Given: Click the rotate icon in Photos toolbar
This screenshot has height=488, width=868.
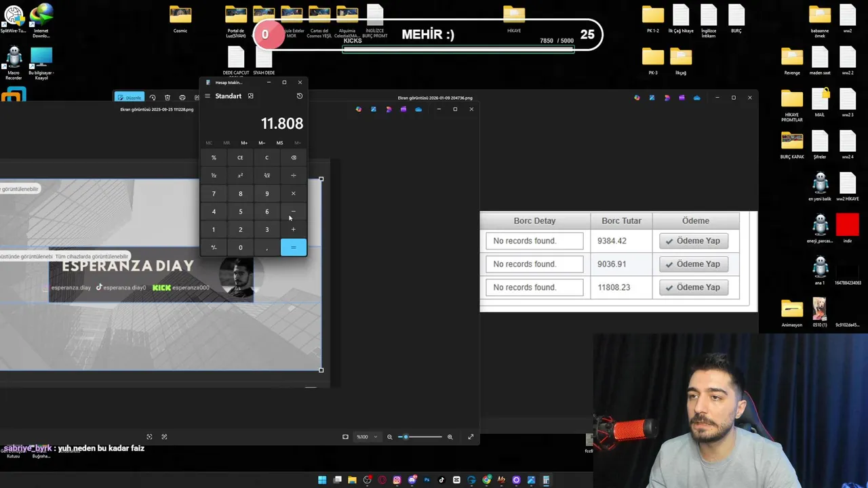Looking at the screenshot, I should pyautogui.click(x=153, y=98).
